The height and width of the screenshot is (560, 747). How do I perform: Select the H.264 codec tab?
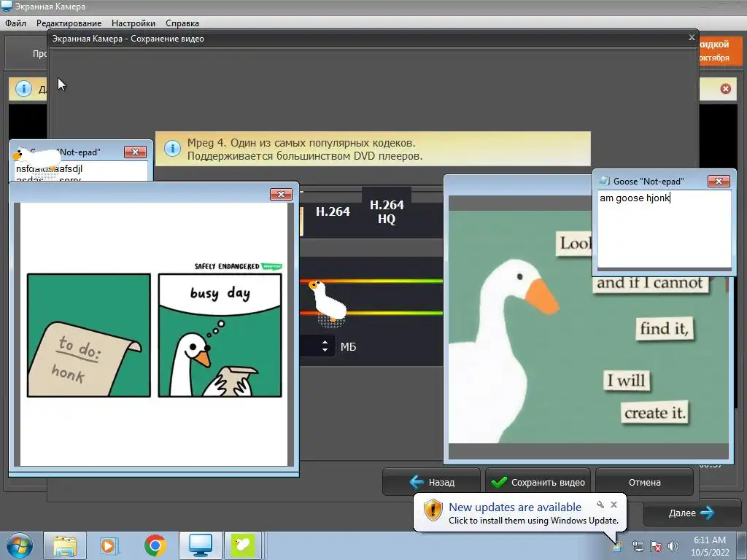point(333,212)
